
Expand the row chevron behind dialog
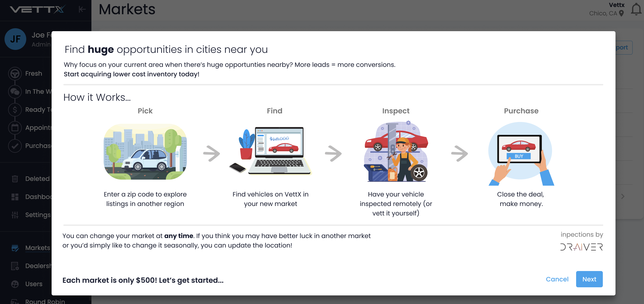(623, 196)
